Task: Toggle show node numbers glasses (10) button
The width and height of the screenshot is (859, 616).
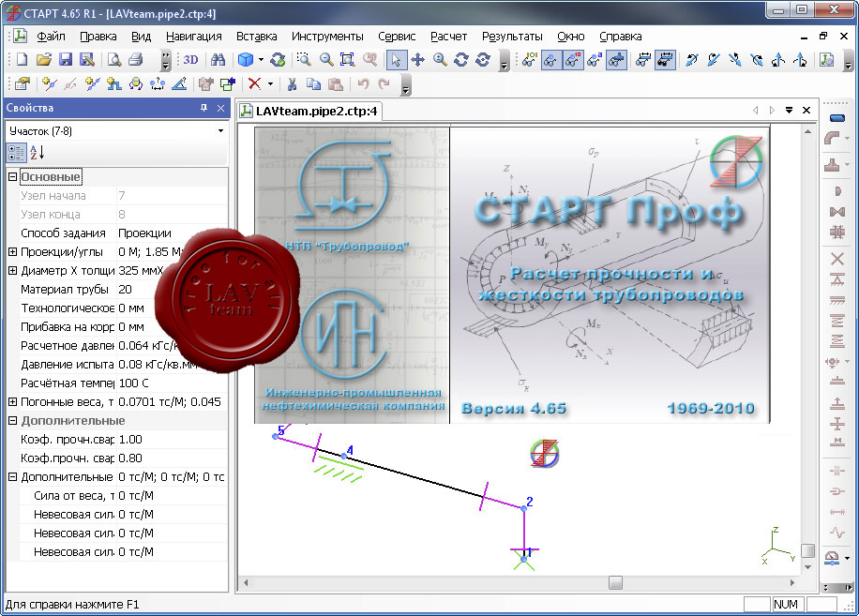Action: (572, 60)
